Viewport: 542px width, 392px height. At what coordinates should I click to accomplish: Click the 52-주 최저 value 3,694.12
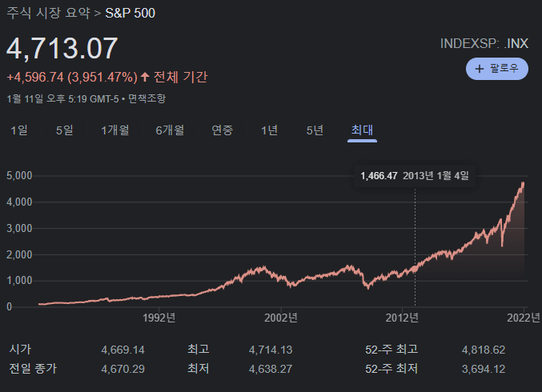(484, 369)
